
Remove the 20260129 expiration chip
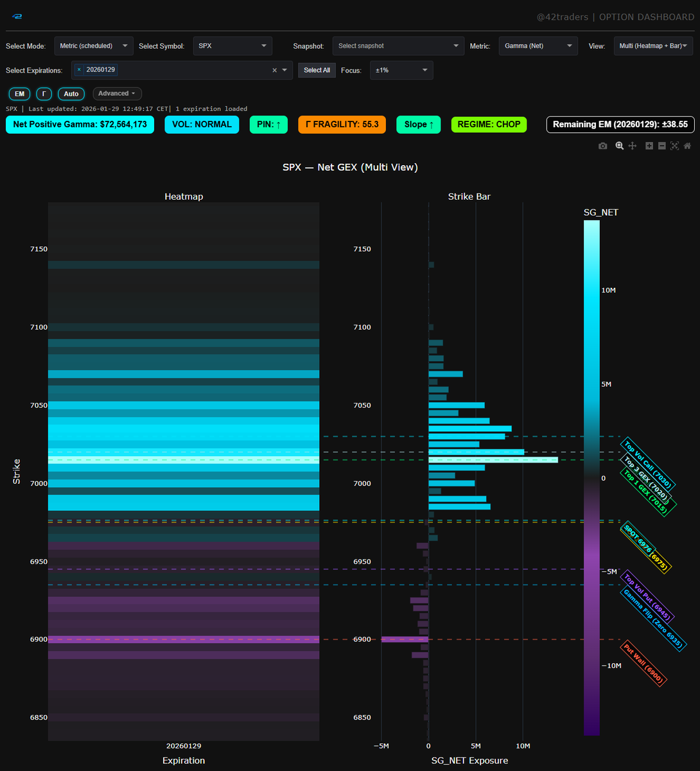click(x=80, y=69)
